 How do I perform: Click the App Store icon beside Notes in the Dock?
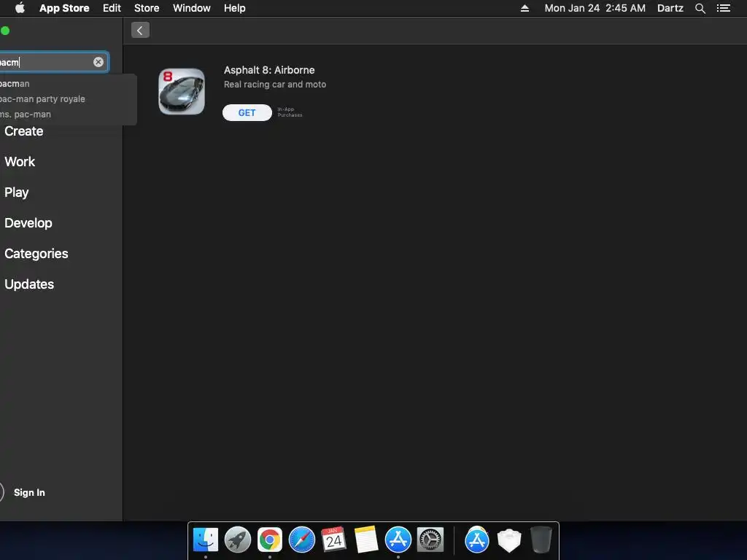coord(398,540)
